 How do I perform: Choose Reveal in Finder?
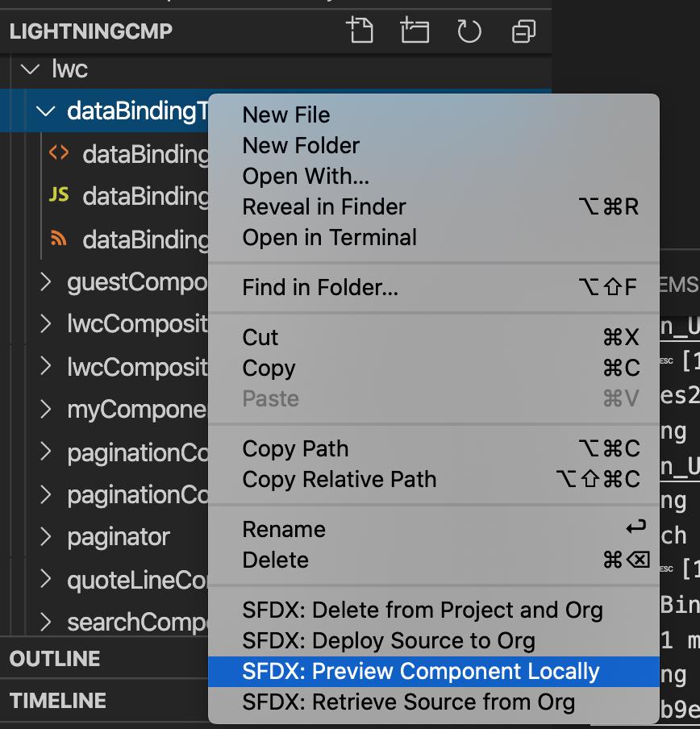(x=323, y=206)
